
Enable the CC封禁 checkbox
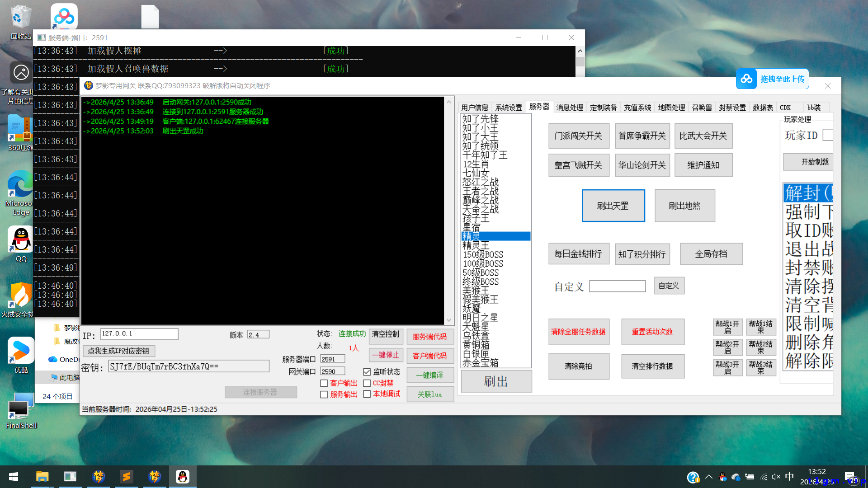(x=367, y=383)
